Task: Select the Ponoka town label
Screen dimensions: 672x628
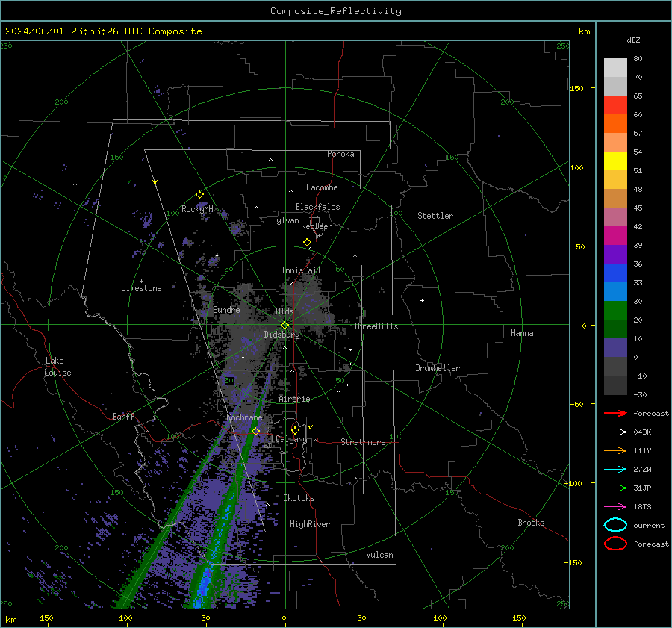Action: pyautogui.click(x=340, y=154)
